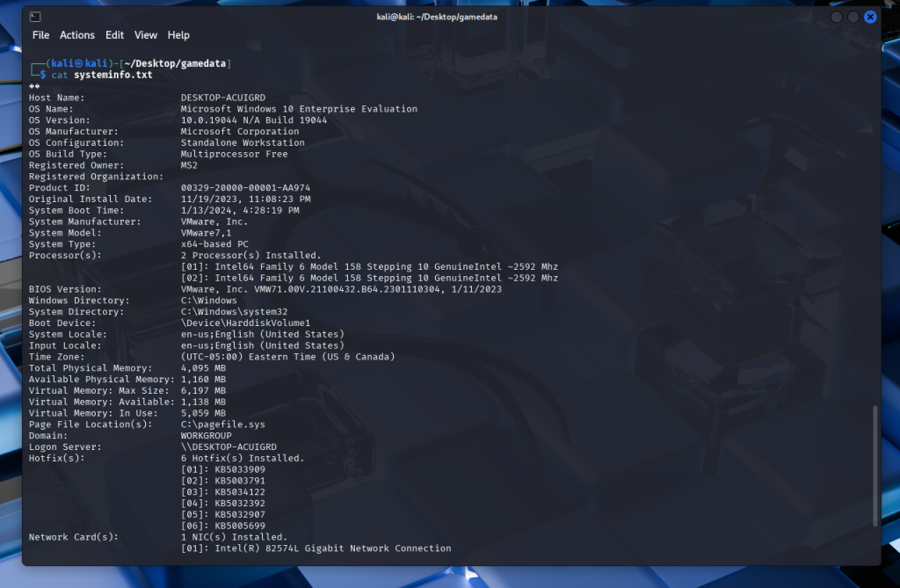Click Input Locale en-us value

pos(262,345)
